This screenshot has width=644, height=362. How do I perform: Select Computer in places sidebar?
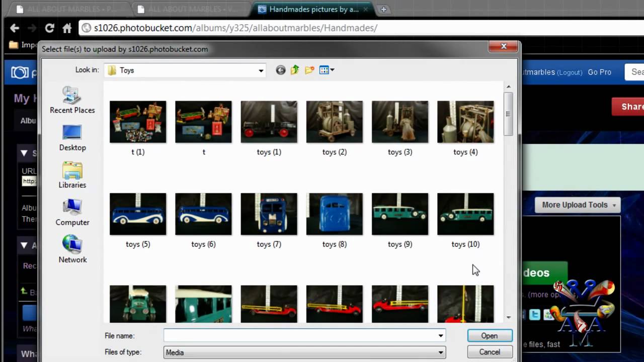pyautogui.click(x=72, y=212)
